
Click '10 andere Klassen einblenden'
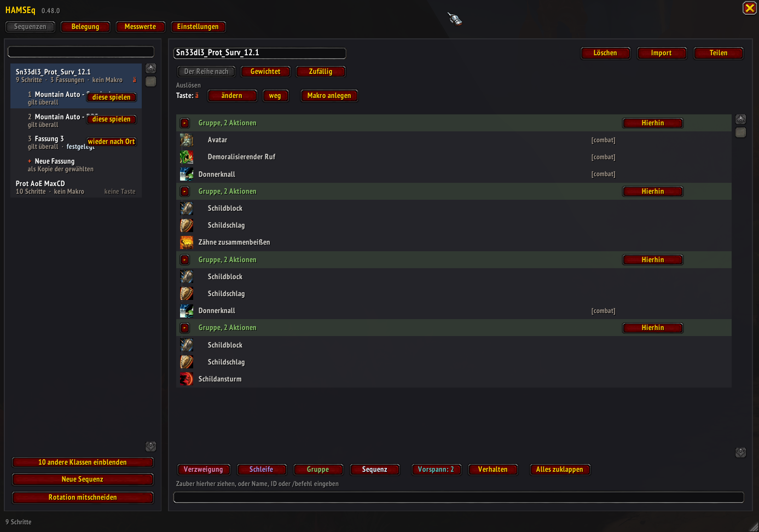tap(83, 462)
